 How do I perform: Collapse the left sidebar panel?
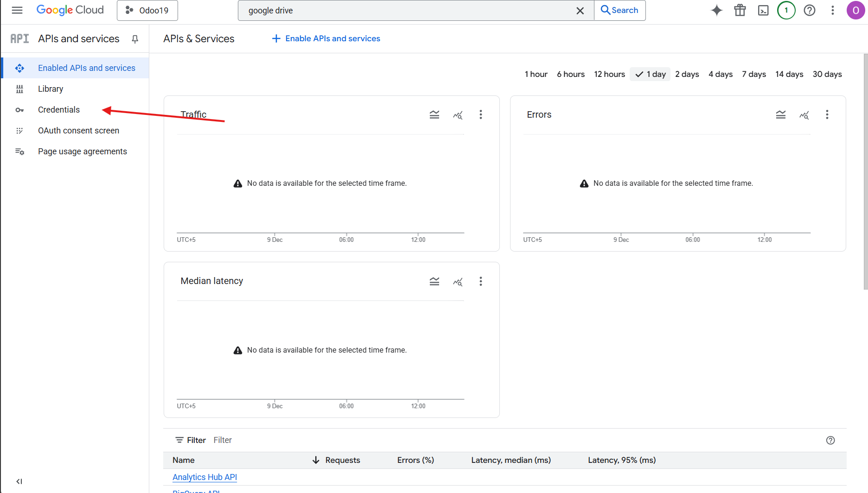pos(19,481)
